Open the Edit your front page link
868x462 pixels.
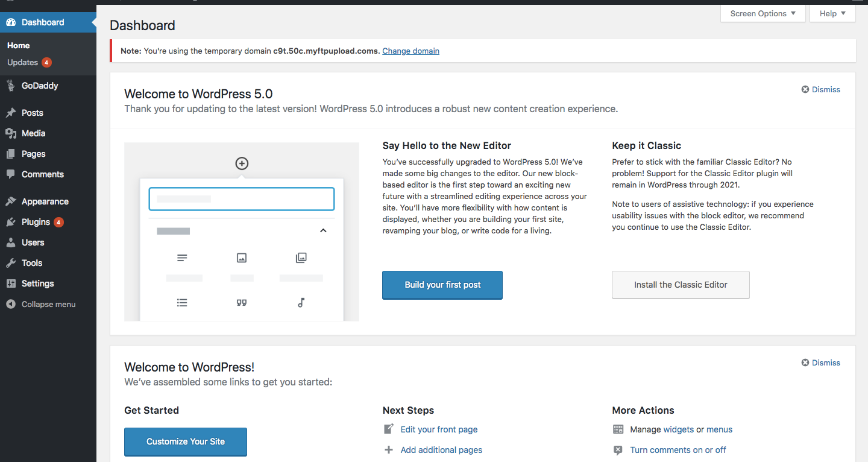[x=439, y=429]
